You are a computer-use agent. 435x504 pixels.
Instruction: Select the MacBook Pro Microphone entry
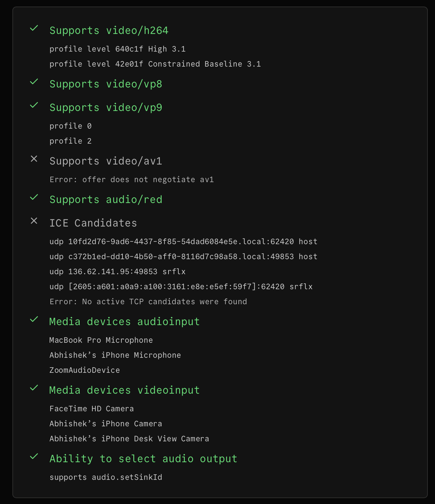tap(101, 340)
